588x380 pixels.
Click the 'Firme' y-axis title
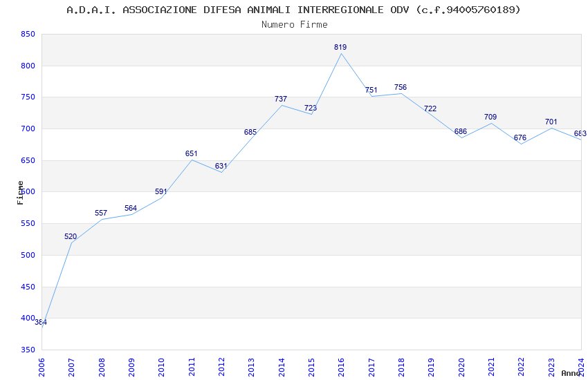click(20, 193)
